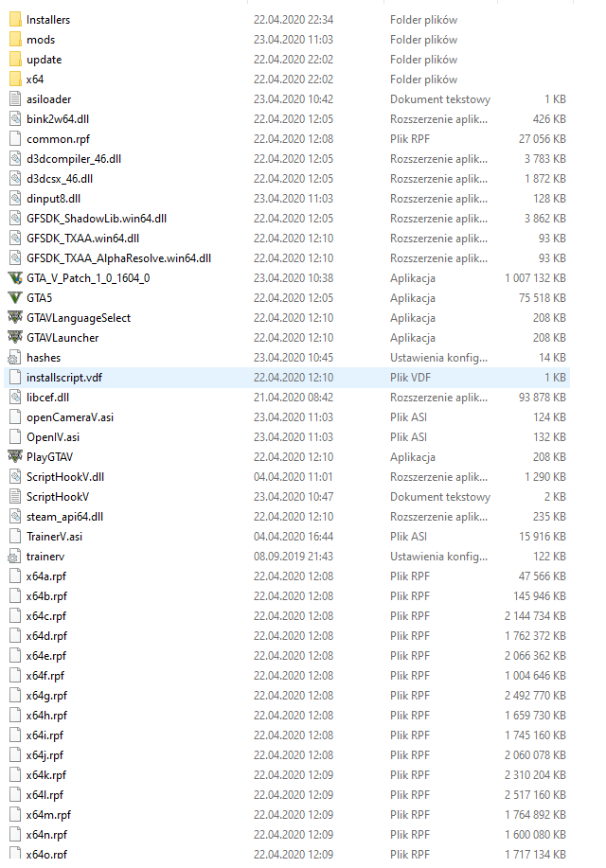The image size is (606, 868).
Task: Select the trainerv config file icon
Action: click(x=14, y=557)
